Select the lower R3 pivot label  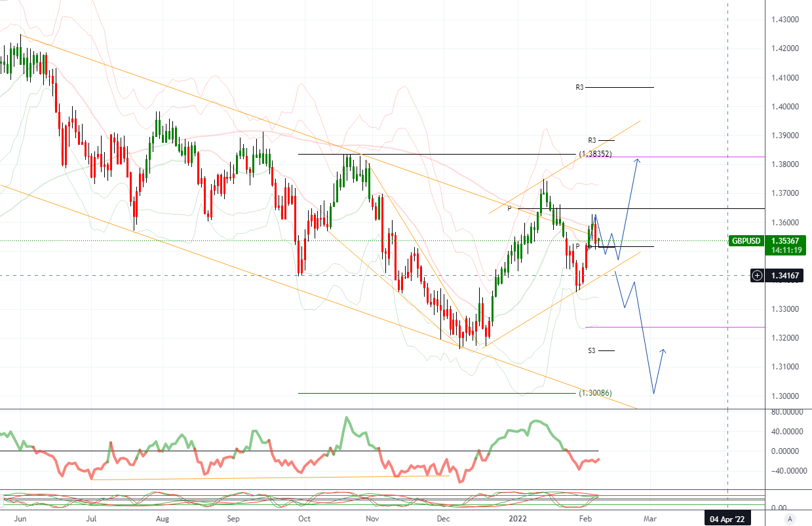coord(592,140)
